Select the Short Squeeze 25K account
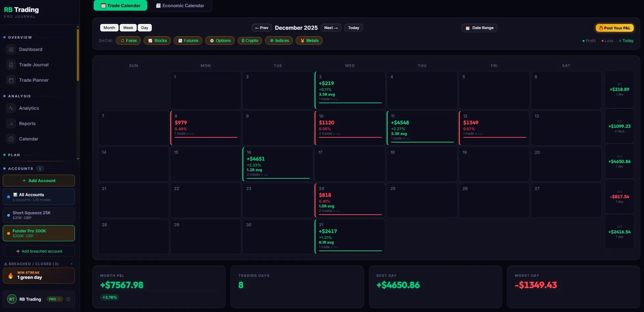Viewport: 644px width, 312px height. click(x=39, y=215)
